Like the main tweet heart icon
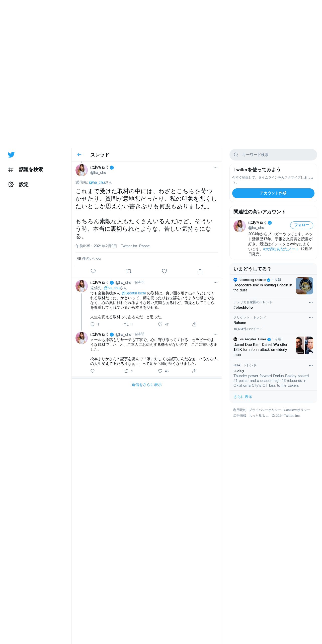Viewport: 322px width, 644px height. pos(164,271)
